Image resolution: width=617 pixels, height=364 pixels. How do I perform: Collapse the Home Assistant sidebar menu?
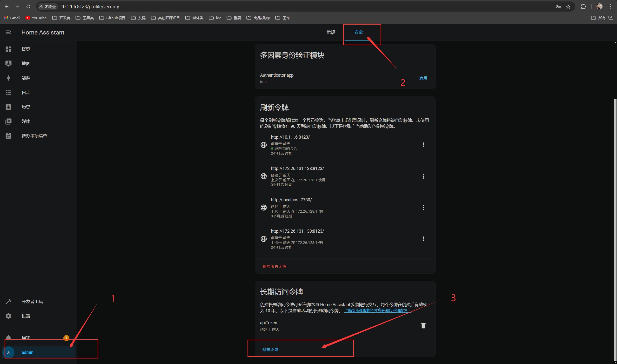pos(8,32)
